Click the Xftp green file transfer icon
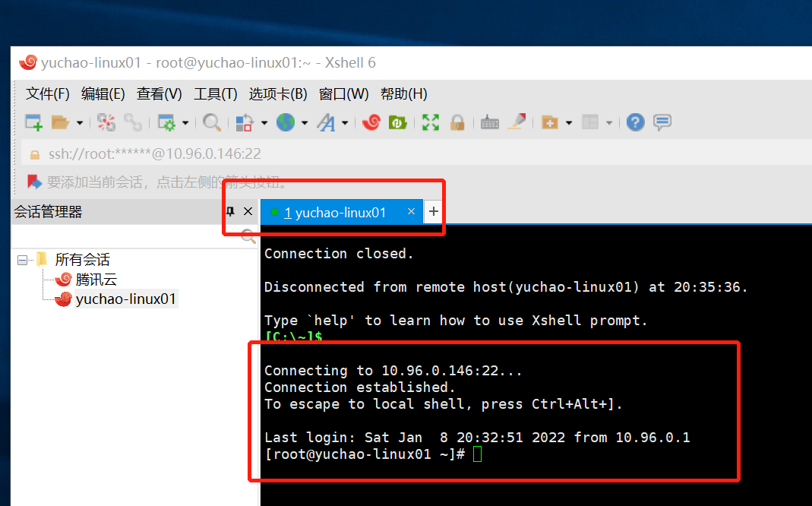The height and width of the screenshot is (506, 812). pyautogui.click(x=397, y=122)
